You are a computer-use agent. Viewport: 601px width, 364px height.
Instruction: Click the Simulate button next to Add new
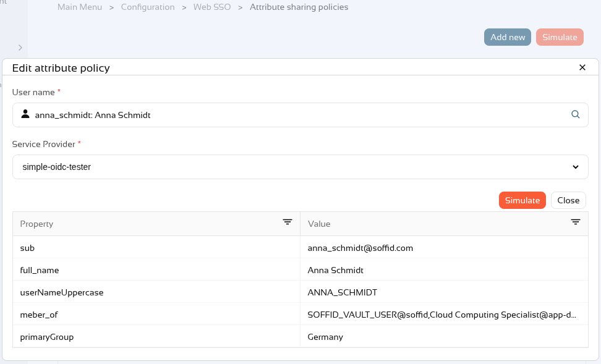[560, 37]
